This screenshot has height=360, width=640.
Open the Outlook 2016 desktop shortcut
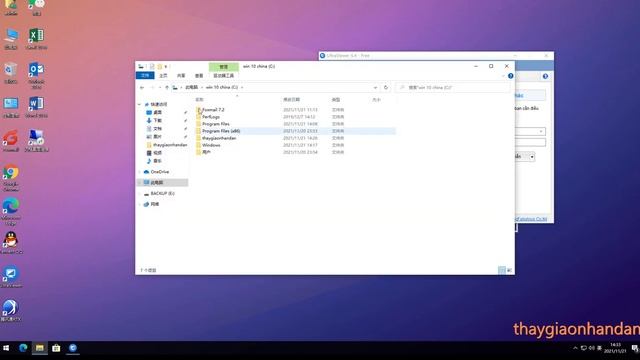[x=36, y=75]
